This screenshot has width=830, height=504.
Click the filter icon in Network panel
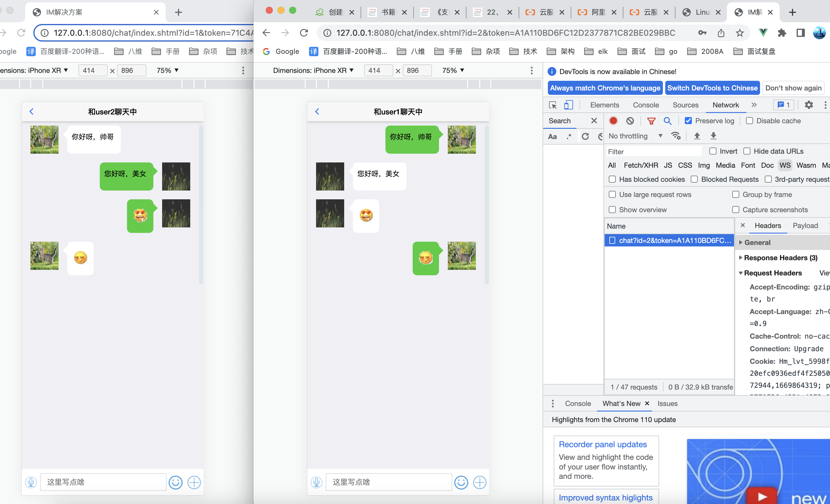click(x=651, y=121)
